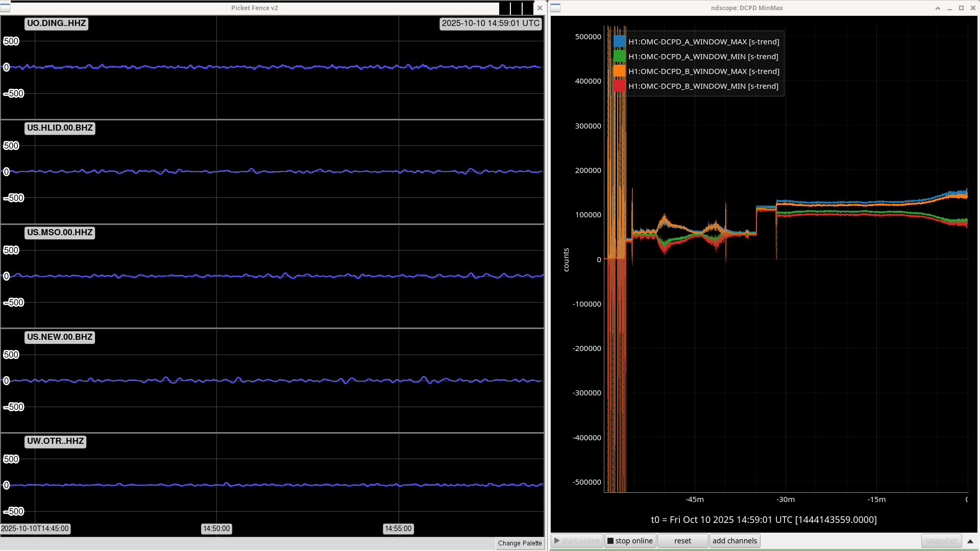Image resolution: width=980 pixels, height=551 pixels.
Task: Shade the ndscope window with up arrow
Action: coord(938,8)
